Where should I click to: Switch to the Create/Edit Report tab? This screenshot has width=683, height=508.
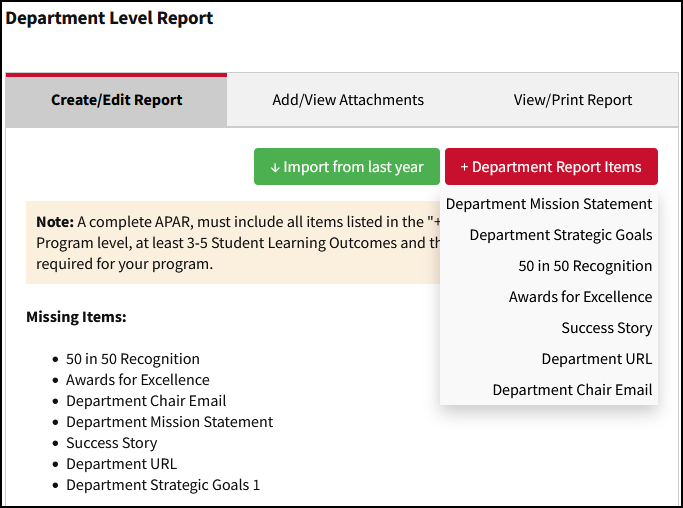pos(116,100)
